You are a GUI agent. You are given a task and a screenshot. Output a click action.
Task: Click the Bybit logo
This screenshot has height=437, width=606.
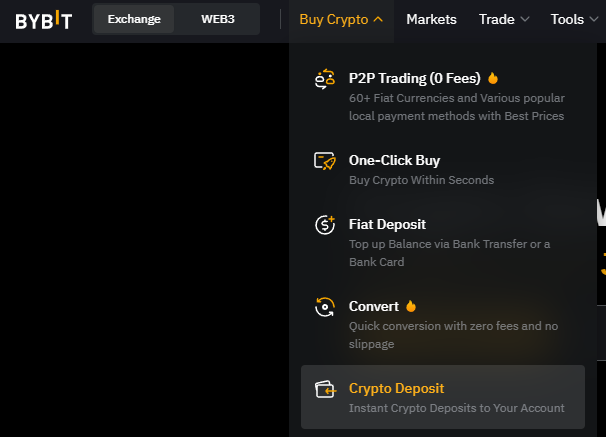[44, 20]
